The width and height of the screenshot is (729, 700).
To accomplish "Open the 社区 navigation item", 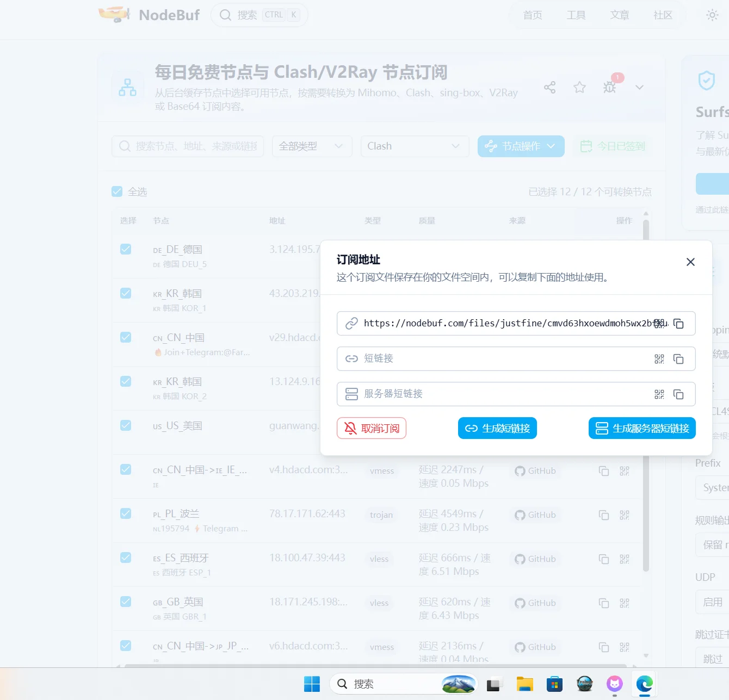I will (663, 15).
